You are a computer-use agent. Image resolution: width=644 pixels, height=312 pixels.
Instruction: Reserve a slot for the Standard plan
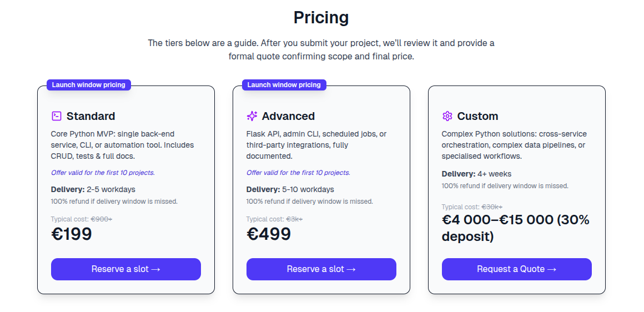coord(126,269)
